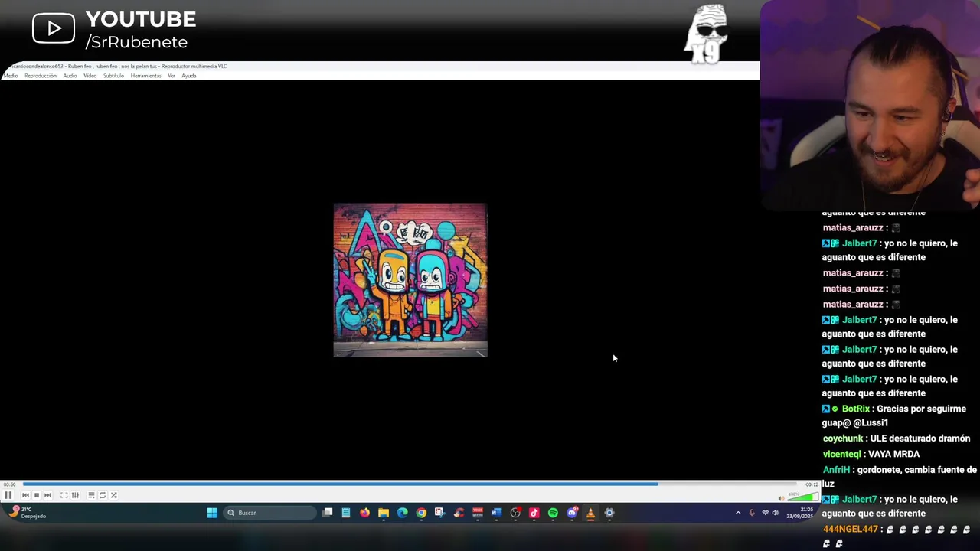
Task: Open the Subtítulo menu
Action: (113, 76)
